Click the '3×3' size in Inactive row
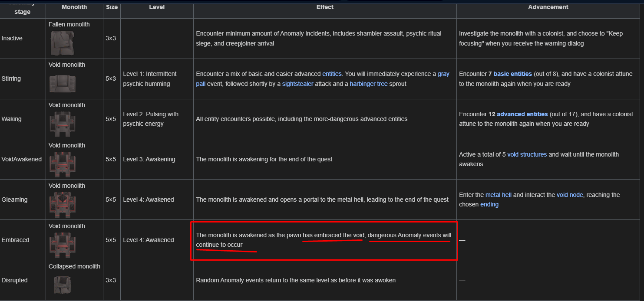Image resolution: width=644 pixels, height=301 pixels. click(112, 38)
